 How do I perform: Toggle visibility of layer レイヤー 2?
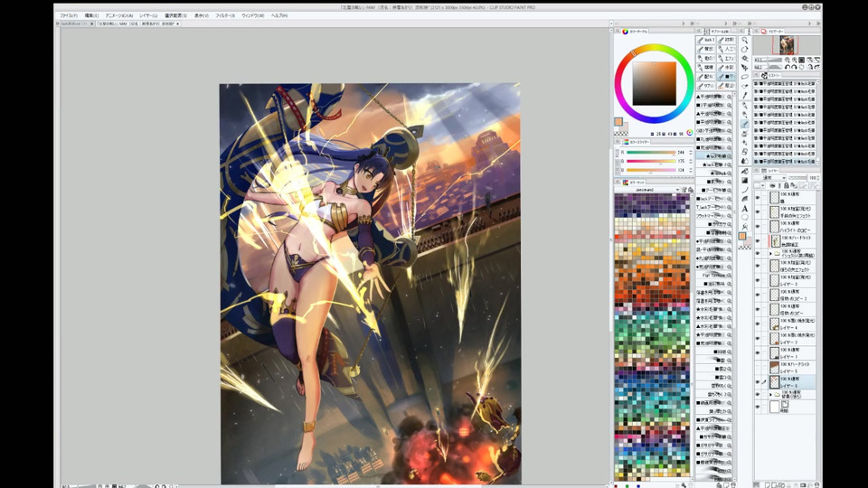pyautogui.click(x=758, y=338)
